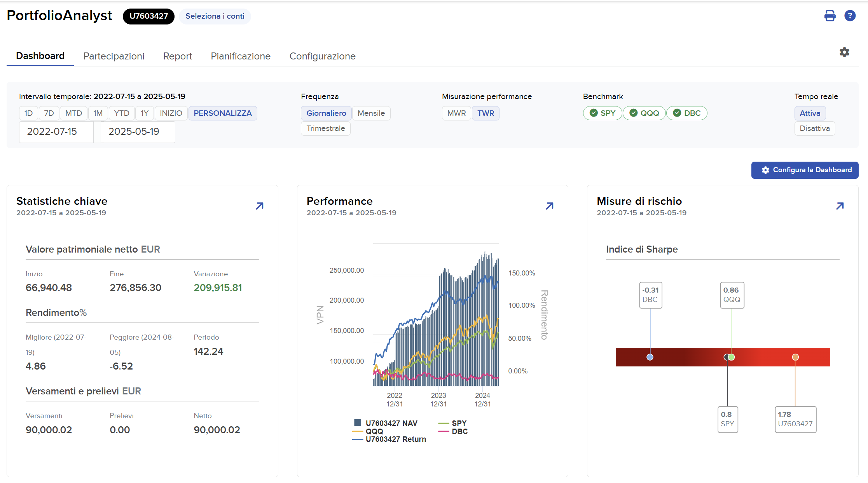Open the help question mark icon
Image resolution: width=868 pixels, height=483 pixels.
(x=850, y=16)
